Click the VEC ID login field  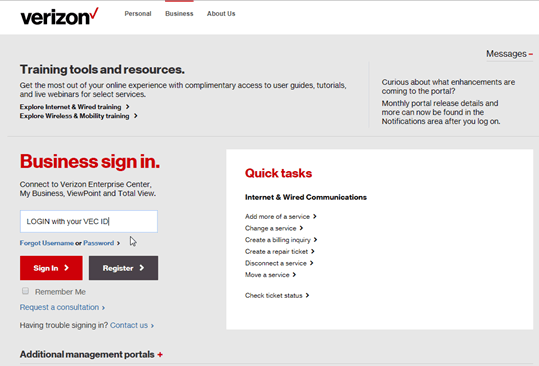pyautogui.click(x=89, y=222)
